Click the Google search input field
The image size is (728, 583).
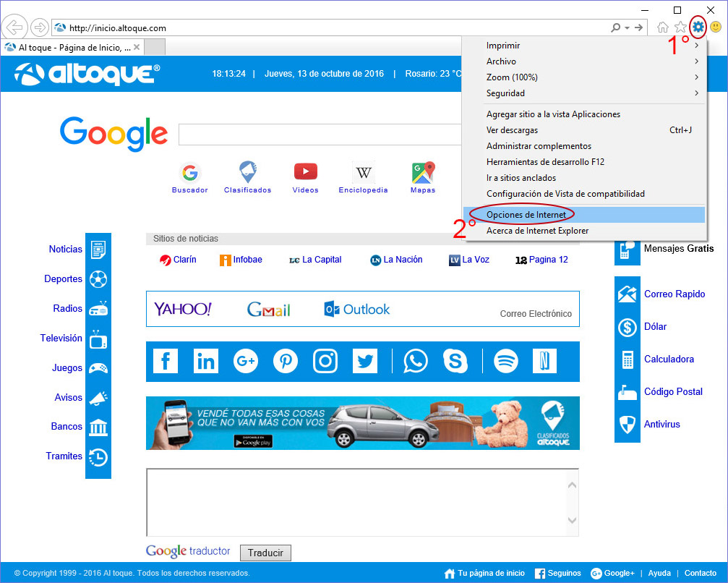[x=320, y=135]
